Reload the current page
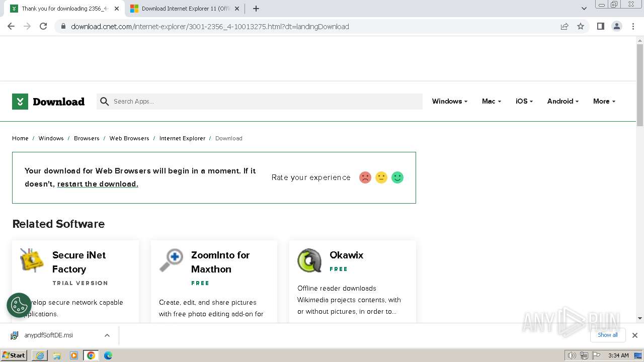 (x=43, y=26)
